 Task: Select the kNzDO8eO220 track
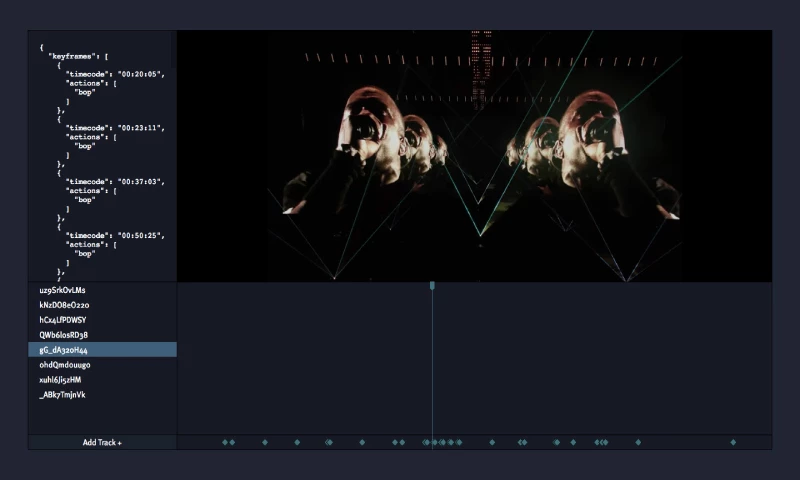point(64,305)
